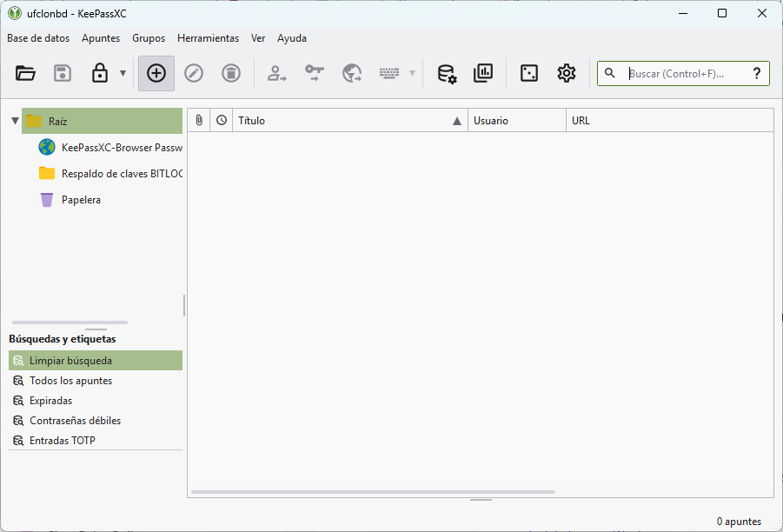Viewport: 783px width, 532px height.
Task: Click the Respaldo de claves folder icon
Action: coord(47,173)
